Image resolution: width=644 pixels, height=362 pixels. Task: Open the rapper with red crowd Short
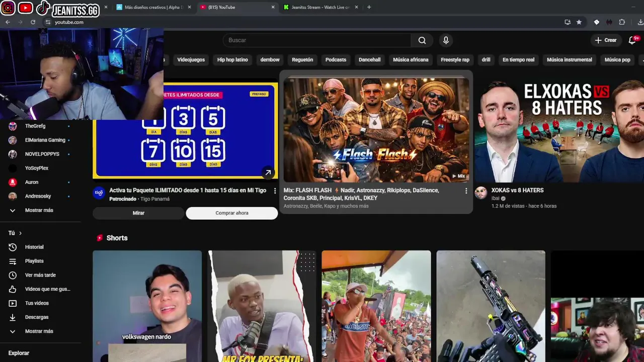click(376, 306)
